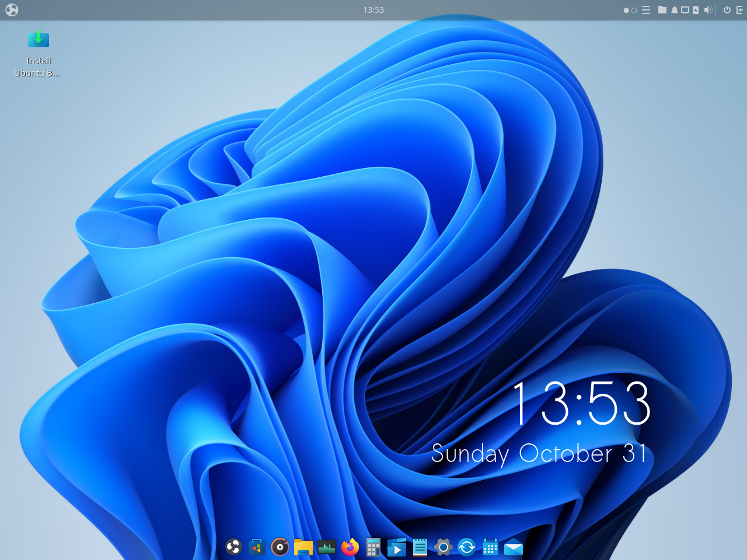Open the three-line hamburger applet in the panel

(646, 10)
